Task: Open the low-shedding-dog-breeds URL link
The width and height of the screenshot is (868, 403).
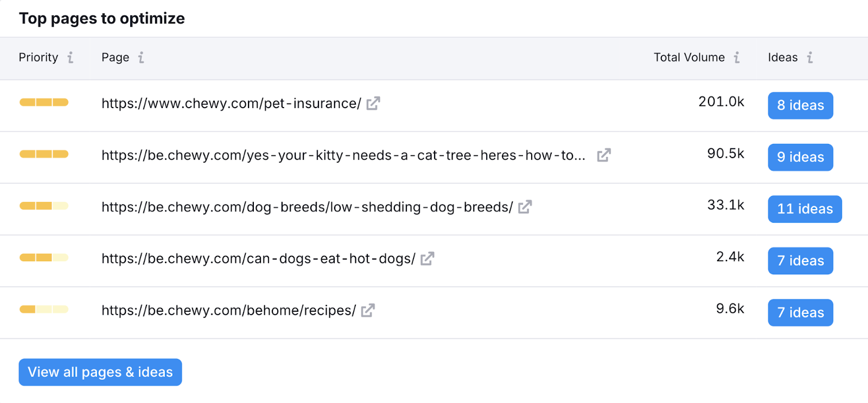Action: pos(307,207)
